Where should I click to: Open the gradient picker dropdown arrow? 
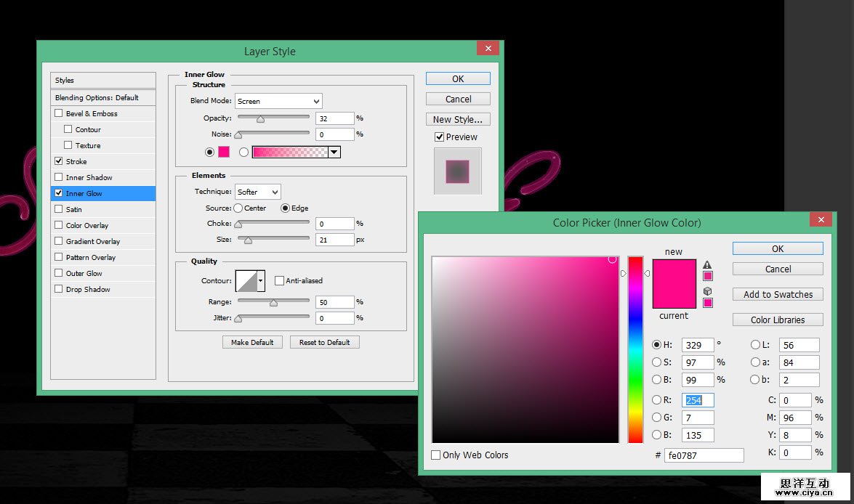pyautogui.click(x=334, y=152)
